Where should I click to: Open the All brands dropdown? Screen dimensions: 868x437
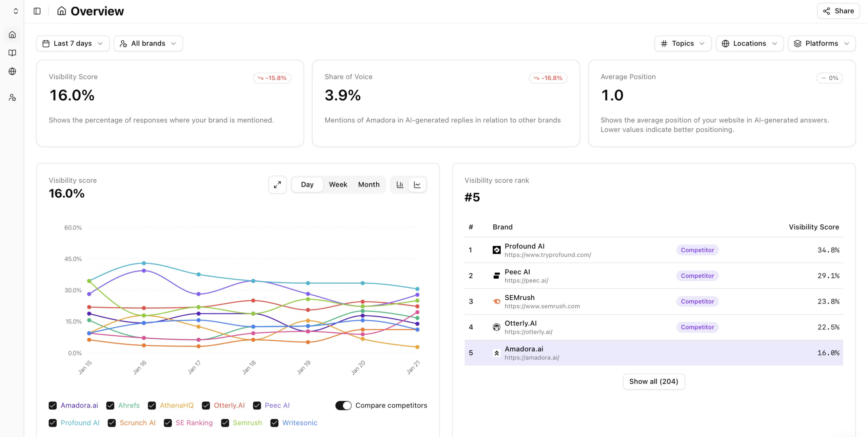point(148,43)
